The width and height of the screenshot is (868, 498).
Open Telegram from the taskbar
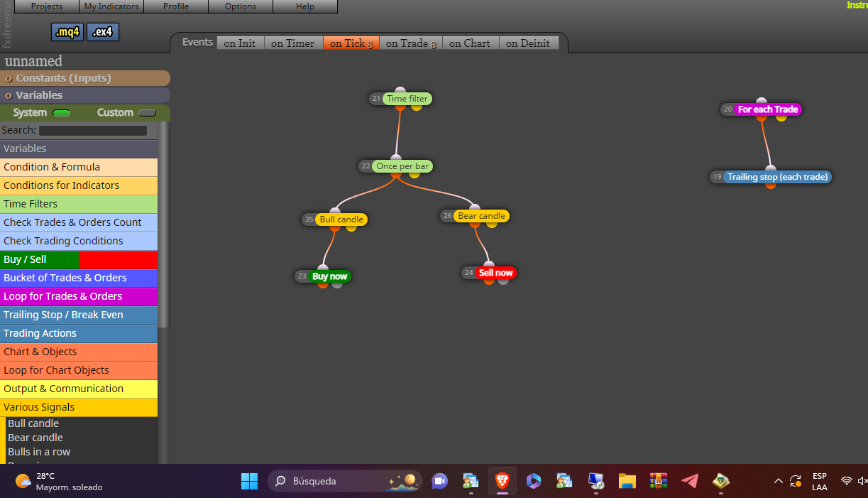point(689,481)
